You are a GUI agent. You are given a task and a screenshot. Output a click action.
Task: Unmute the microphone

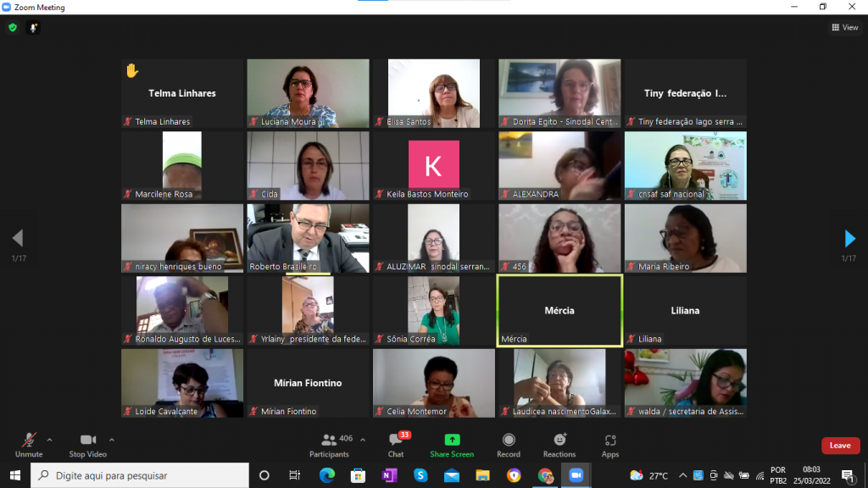point(29,445)
